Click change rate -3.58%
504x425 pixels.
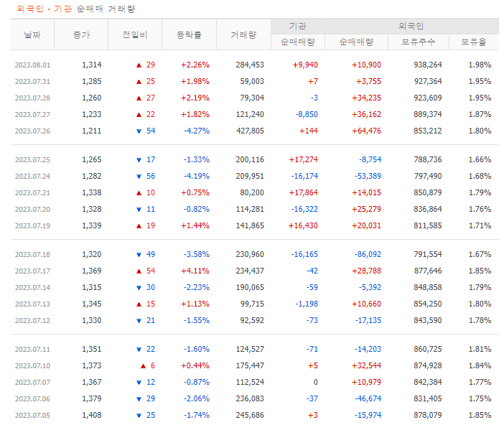click(x=197, y=254)
